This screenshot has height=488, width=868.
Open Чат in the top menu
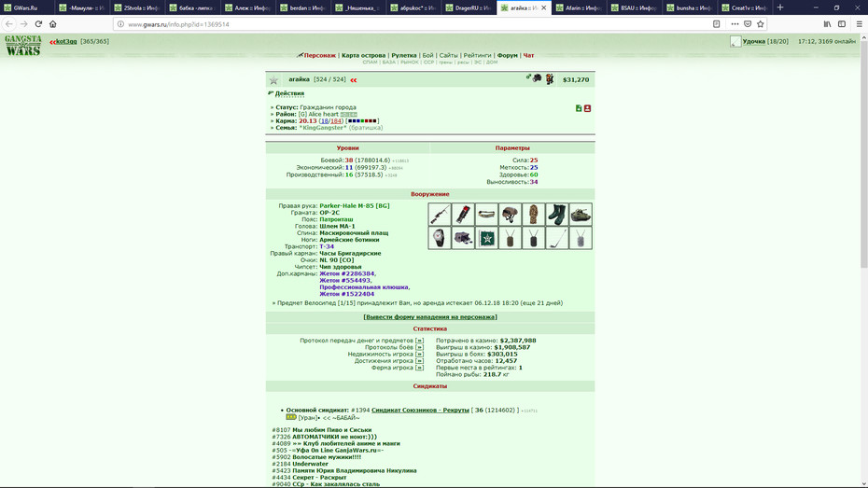[528, 55]
